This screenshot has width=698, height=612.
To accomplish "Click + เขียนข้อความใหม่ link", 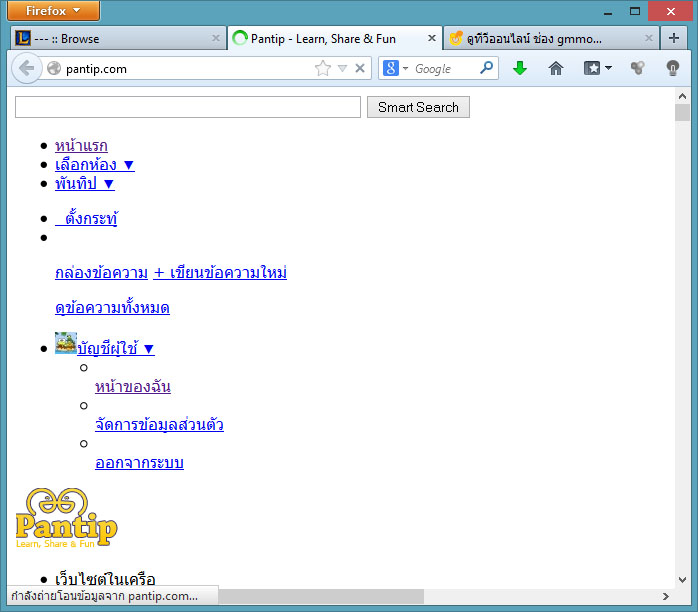I will 220,272.
